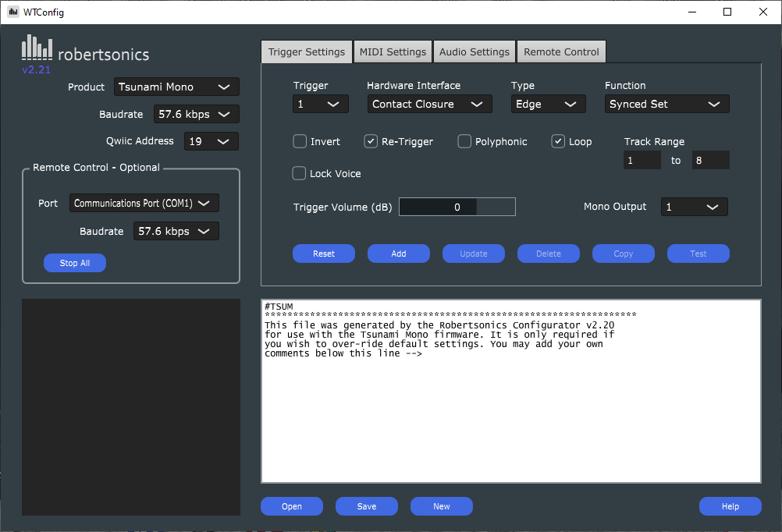Click the WTConfig title bar app icon

(12, 12)
